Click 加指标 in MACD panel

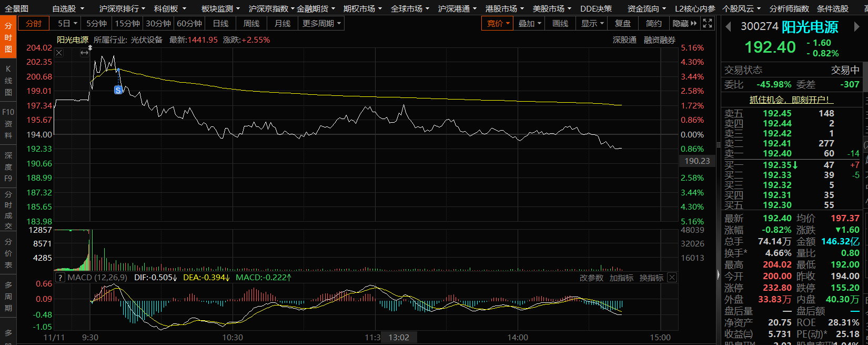[621, 278]
